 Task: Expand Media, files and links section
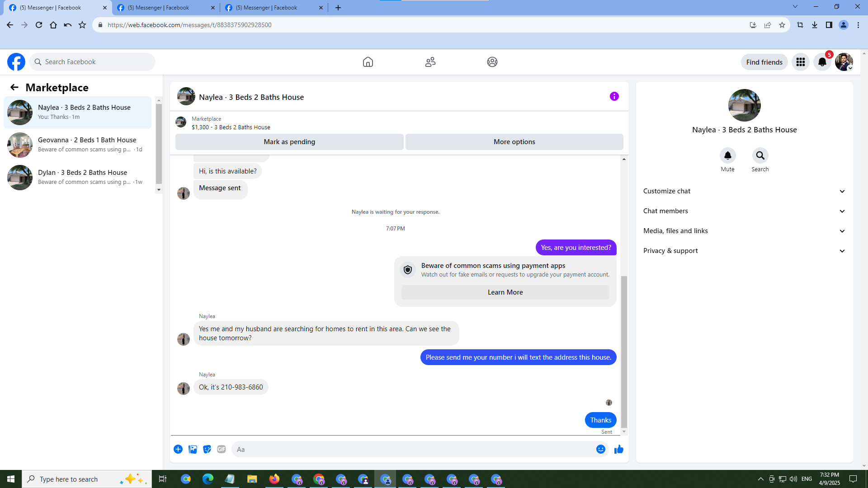point(745,231)
